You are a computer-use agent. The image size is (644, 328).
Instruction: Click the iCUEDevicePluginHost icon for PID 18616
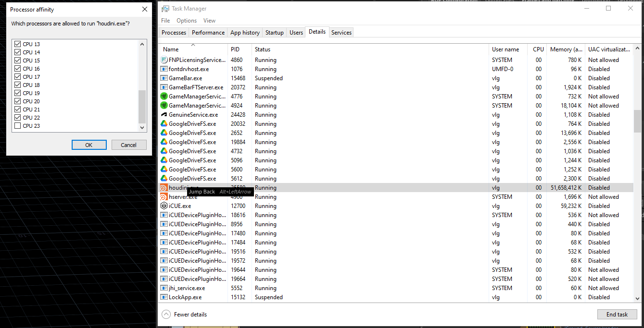(164, 215)
